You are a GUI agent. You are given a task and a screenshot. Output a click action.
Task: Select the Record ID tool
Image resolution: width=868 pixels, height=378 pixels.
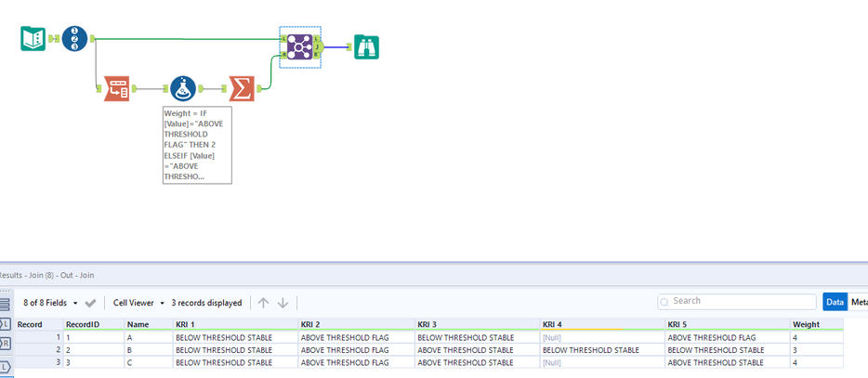(74, 38)
